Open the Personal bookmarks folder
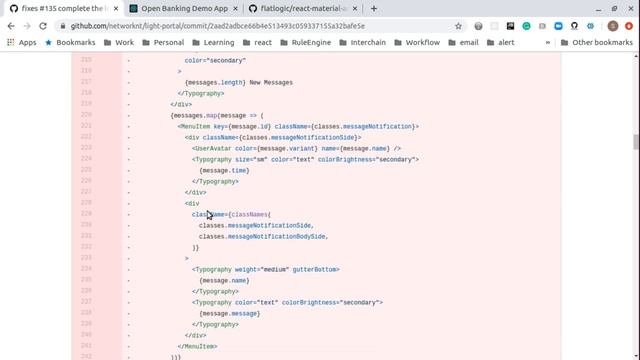 tap(163, 42)
